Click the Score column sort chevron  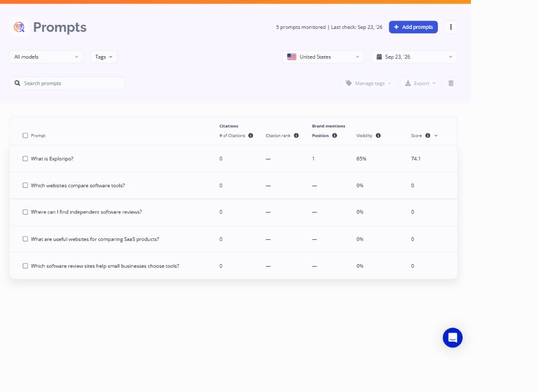click(436, 136)
